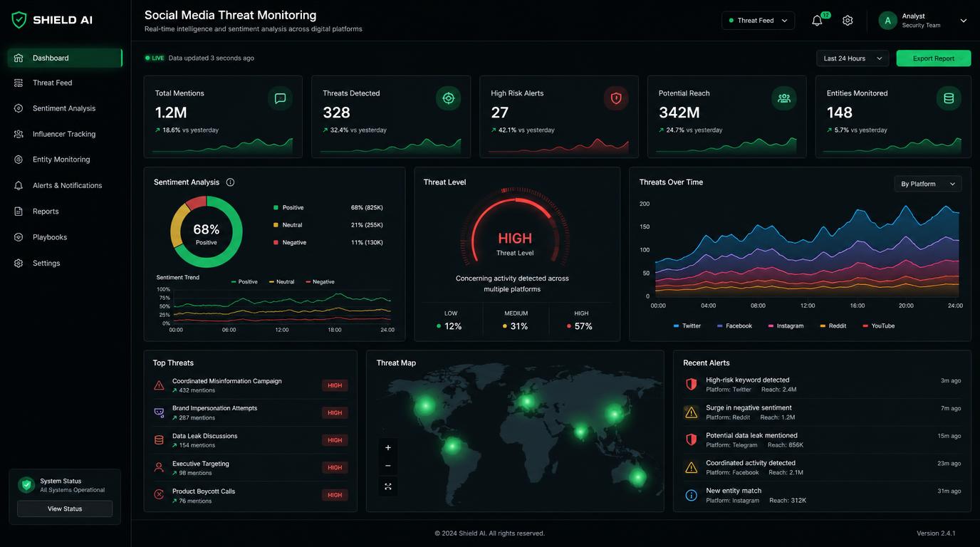
Task: Click shield icon of High-risk keyword alert
Action: coord(691,385)
